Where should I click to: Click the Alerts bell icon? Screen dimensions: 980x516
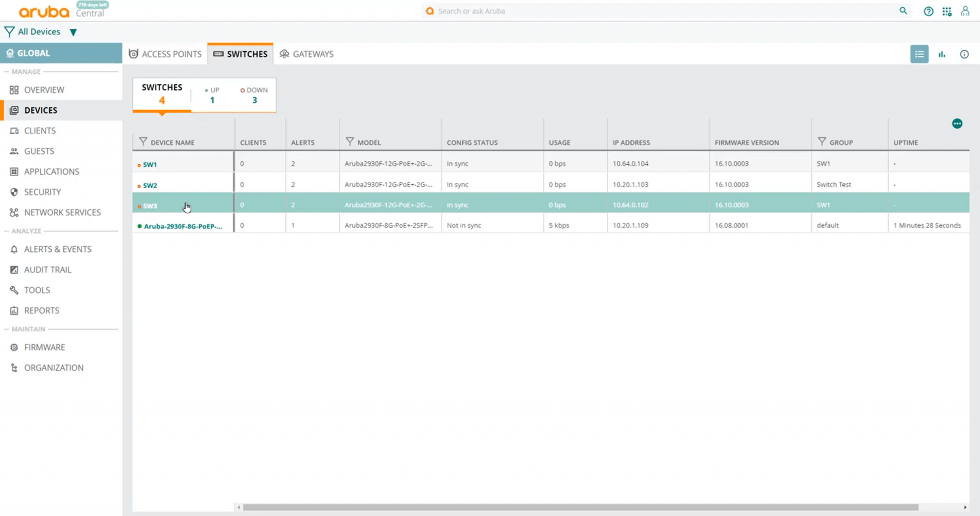point(14,249)
